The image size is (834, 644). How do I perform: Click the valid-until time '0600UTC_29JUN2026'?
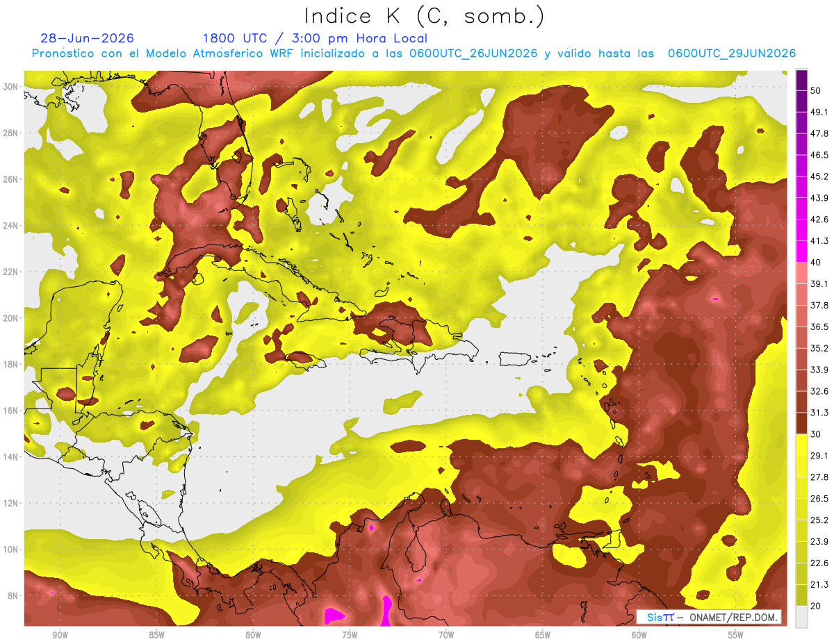tap(732, 53)
